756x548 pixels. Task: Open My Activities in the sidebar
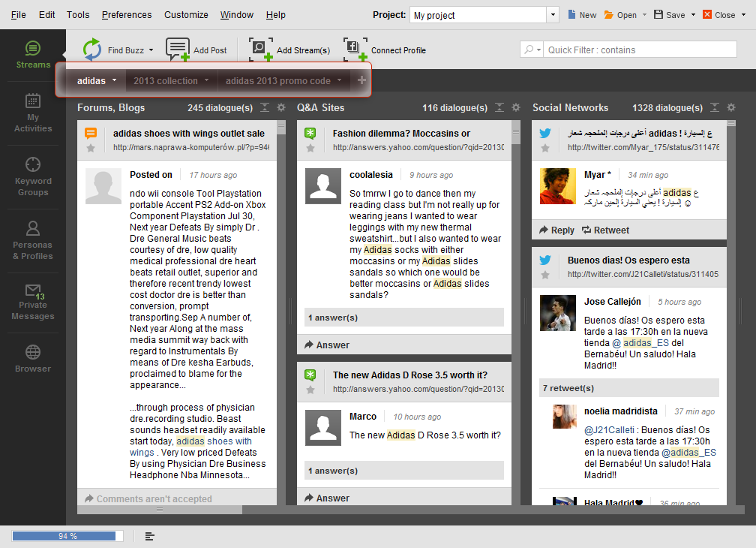point(33,113)
